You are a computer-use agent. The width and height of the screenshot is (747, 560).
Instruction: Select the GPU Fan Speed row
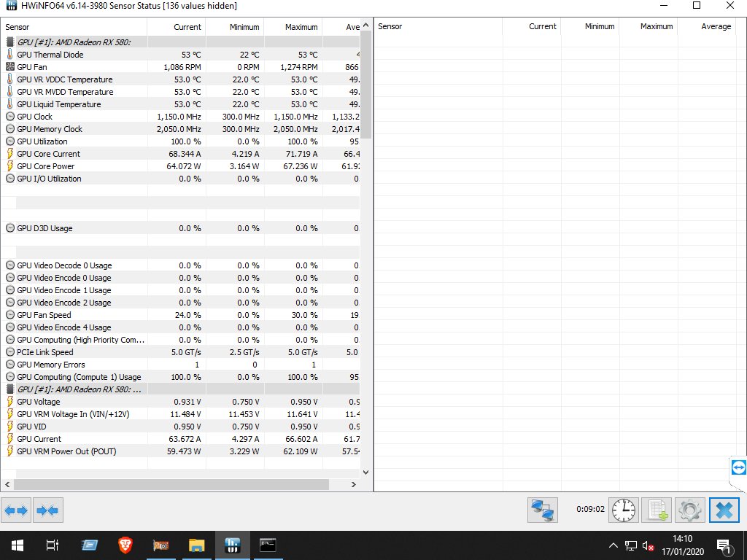coord(181,315)
